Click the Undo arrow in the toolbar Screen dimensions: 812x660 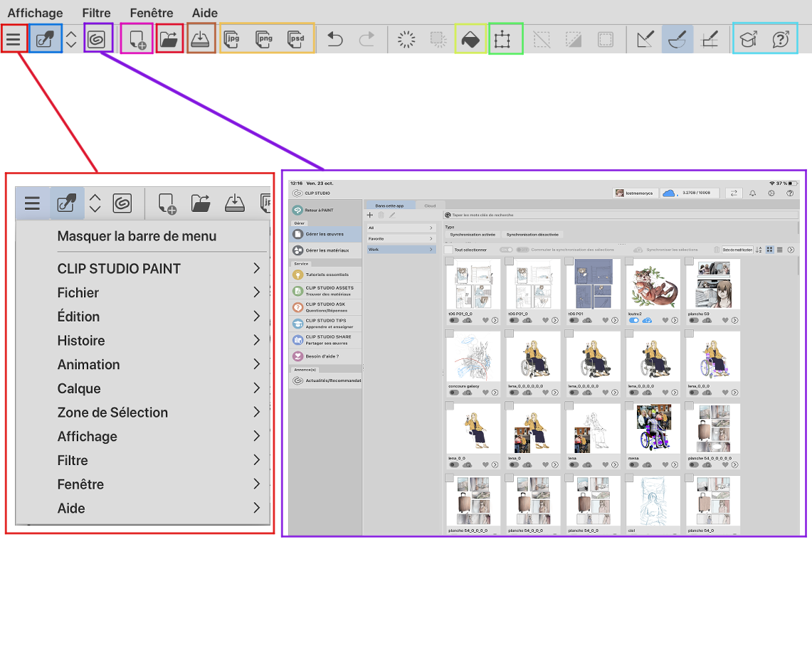click(335, 39)
